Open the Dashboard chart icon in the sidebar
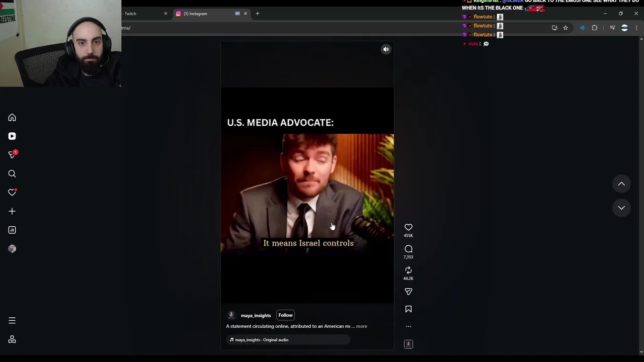Screen dimensions: 644x362 tap(12, 230)
